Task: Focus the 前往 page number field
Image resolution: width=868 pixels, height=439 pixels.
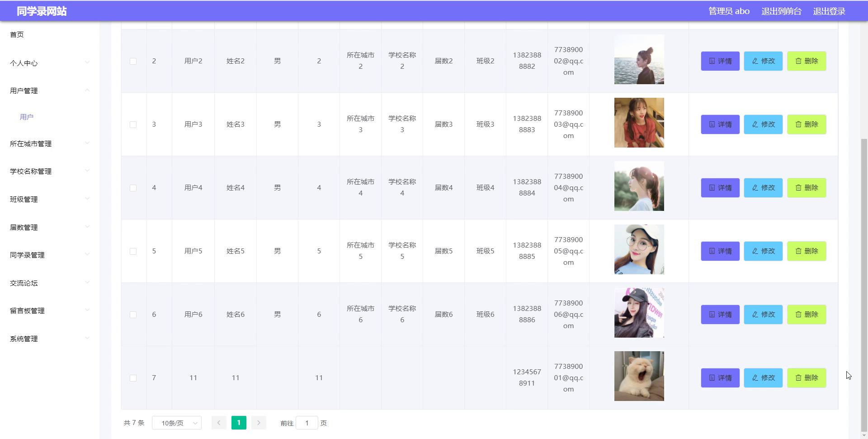Action: point(307,423)
